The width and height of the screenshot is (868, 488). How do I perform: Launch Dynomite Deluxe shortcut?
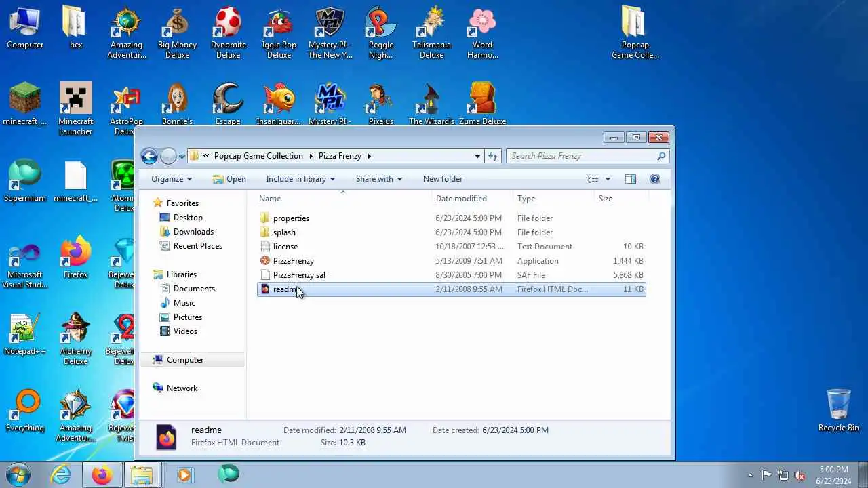click(x=228, y=32)
